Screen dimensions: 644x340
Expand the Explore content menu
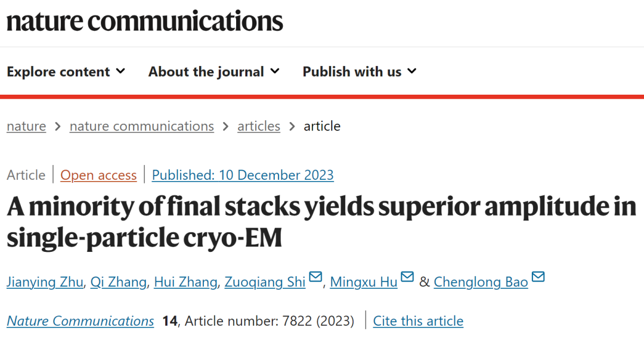[66, 72]
